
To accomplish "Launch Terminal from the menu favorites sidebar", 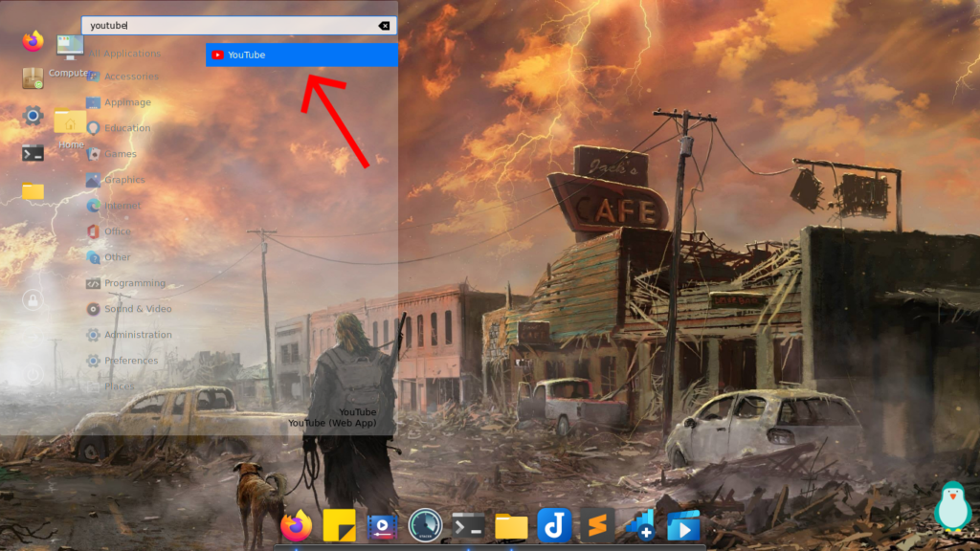I will pos(33,153).
